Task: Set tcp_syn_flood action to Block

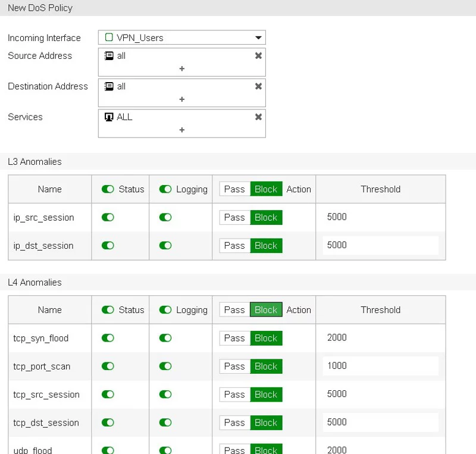Action: point(266,338)
